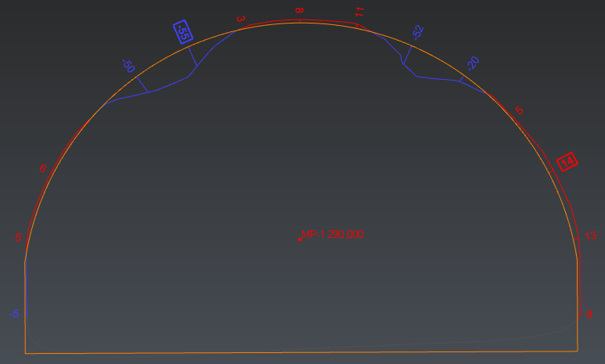Select the blue -20 deviation label
605x364 pixels.
click(x=472, y=63)
